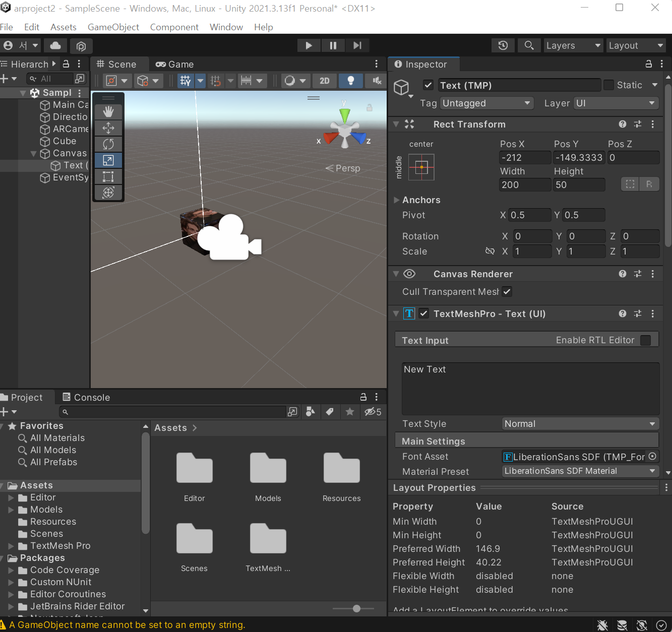This screenshot has height=632, width=672.
Task: Select the Transform tool in Scene
Action: pyautogui.click(x=108, y=193)
